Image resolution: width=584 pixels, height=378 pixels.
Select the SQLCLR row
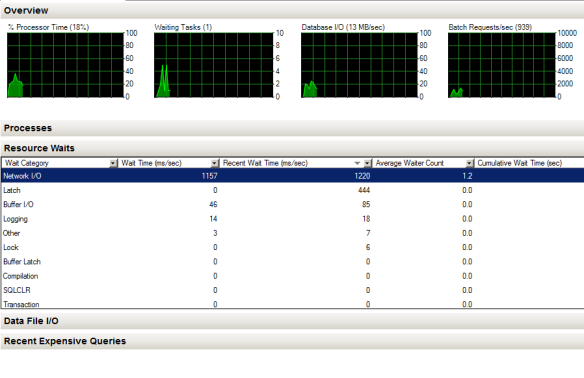point(292,290)
